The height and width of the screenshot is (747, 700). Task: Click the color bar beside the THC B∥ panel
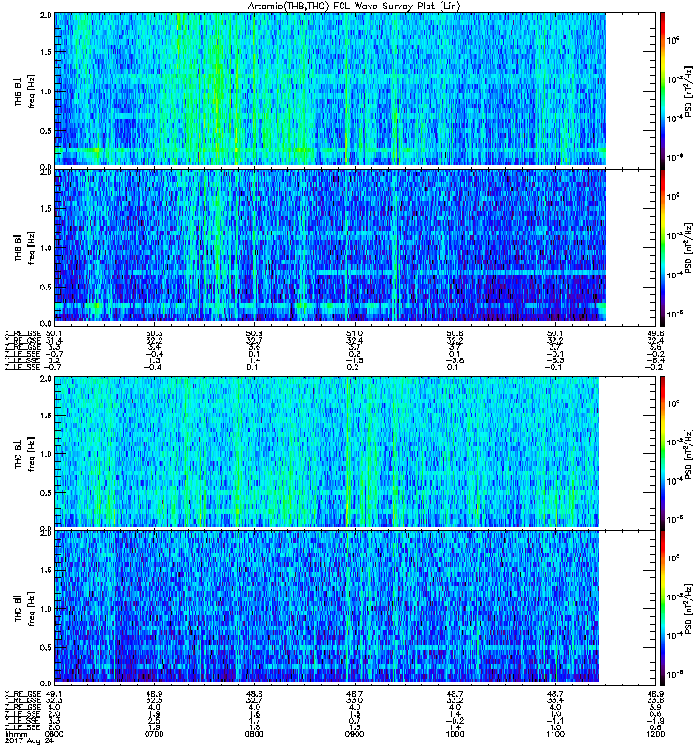click(663, 608)
